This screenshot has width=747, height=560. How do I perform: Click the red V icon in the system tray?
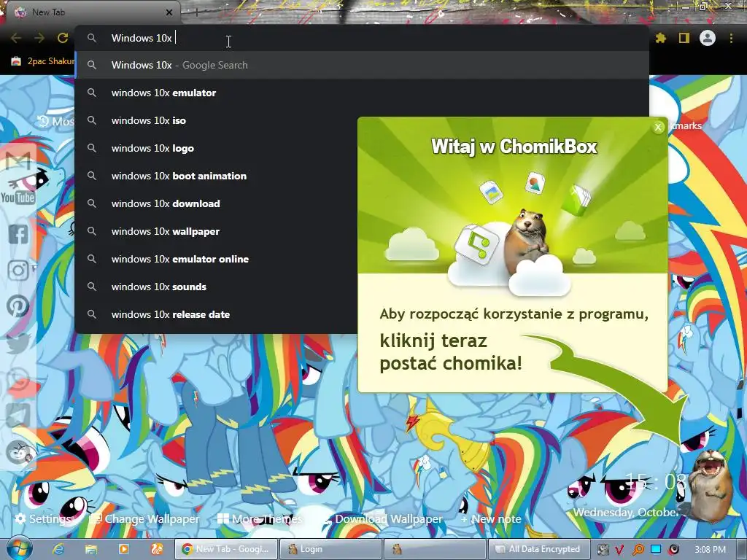[x=620, y=549]
